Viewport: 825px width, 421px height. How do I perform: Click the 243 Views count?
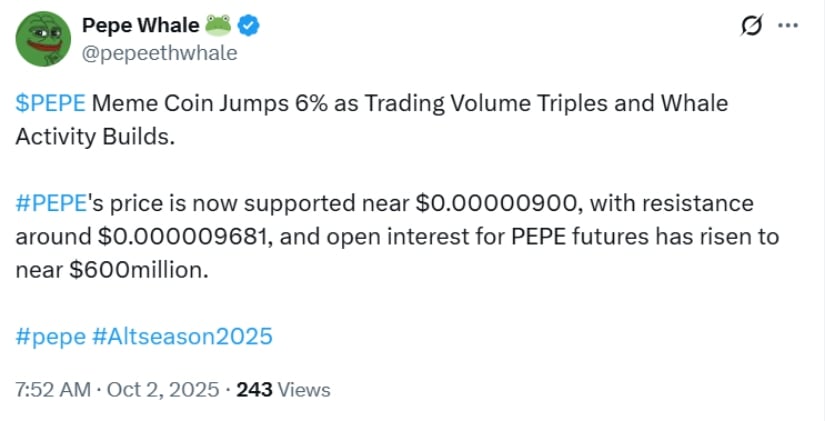[283, 390]
